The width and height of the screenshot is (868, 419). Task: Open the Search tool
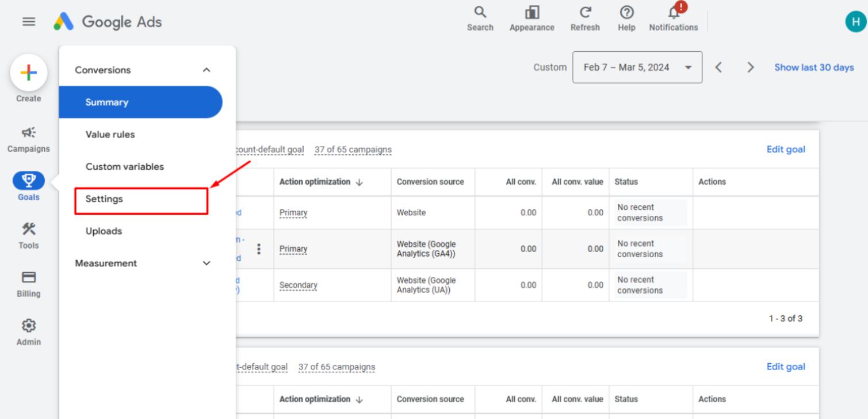point(480,19)
